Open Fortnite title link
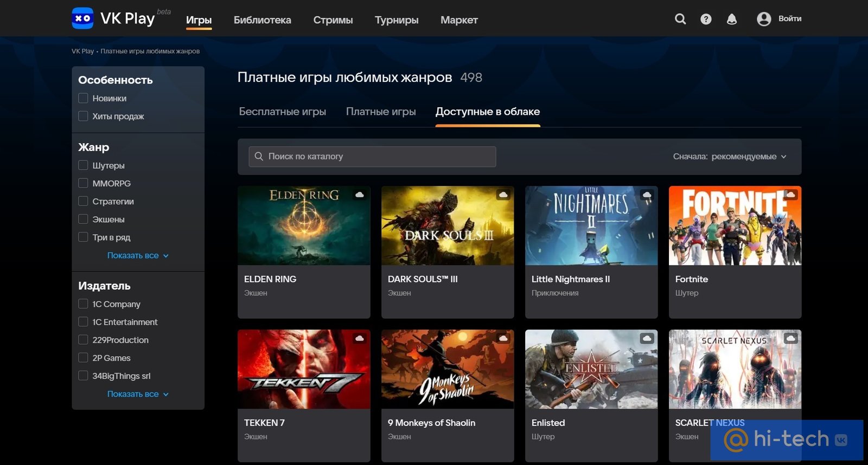868x465 pixels. [x=692, y=279]
